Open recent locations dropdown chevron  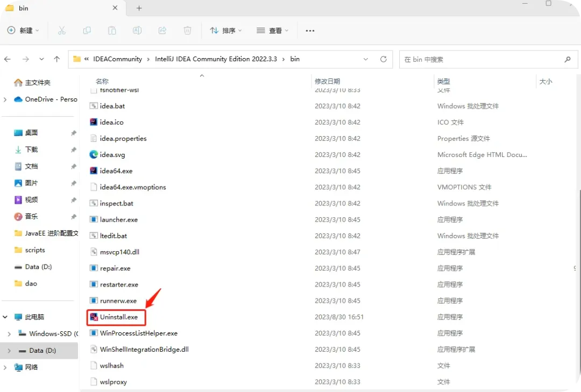[x=41, y=59]
